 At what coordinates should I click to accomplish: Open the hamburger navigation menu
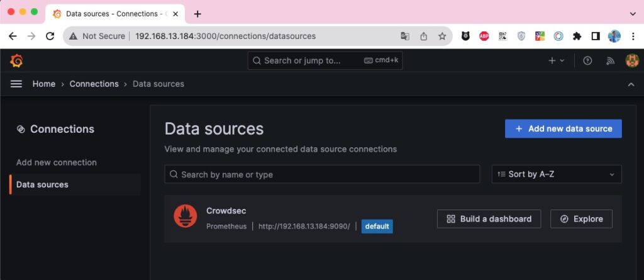pos(16,84)
